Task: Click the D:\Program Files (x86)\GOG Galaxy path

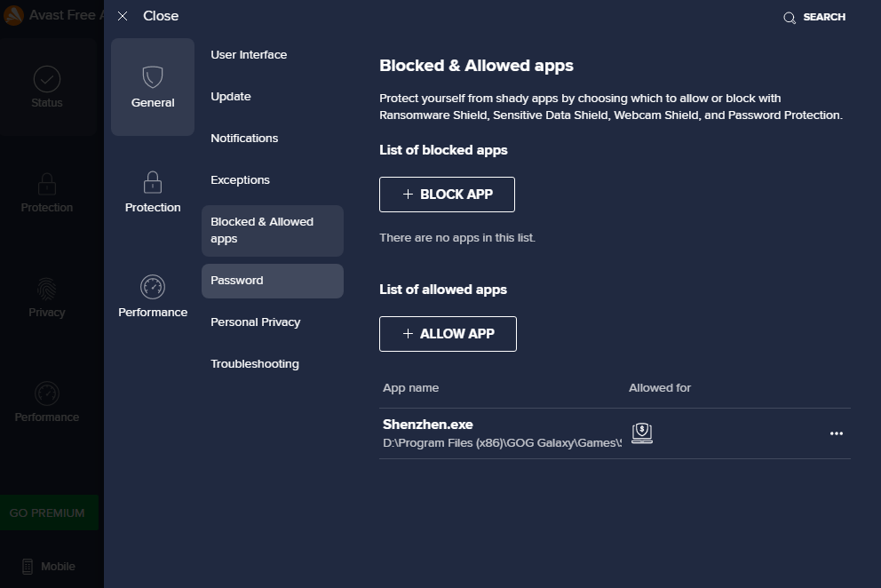Action: 502,443
